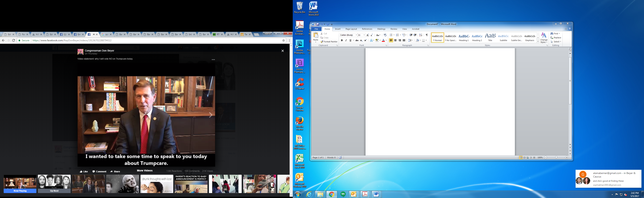Click the Save icon in Quick Access toolbar
Image resolution: width=644 pixels, height=198 pixels.
318,24
